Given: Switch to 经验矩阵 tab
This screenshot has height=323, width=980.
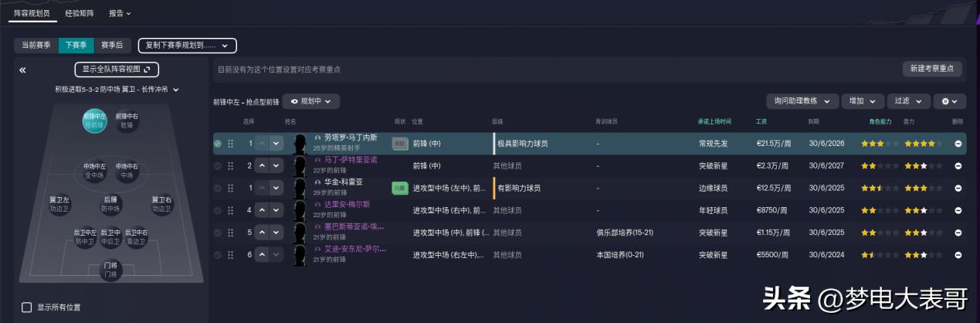Looking at the screenshot, I should point(80,13).
